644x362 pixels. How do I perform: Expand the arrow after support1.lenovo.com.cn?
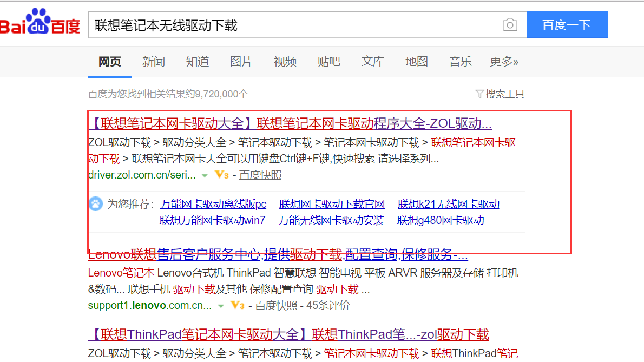click(221, 306)
